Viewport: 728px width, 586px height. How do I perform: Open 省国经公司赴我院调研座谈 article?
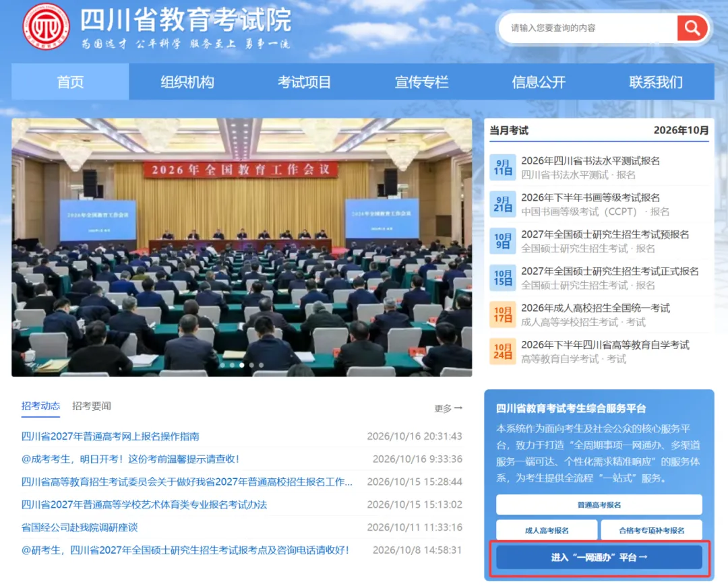[80, 527]
